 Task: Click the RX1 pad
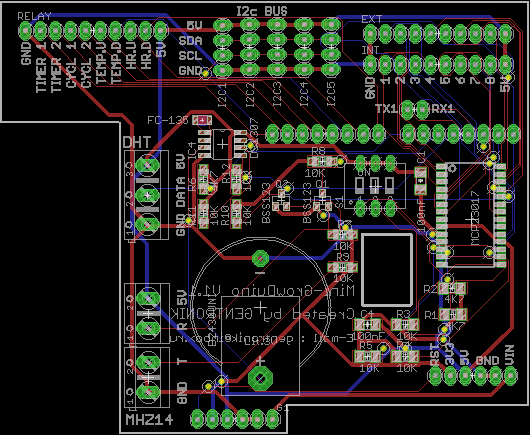423,110
